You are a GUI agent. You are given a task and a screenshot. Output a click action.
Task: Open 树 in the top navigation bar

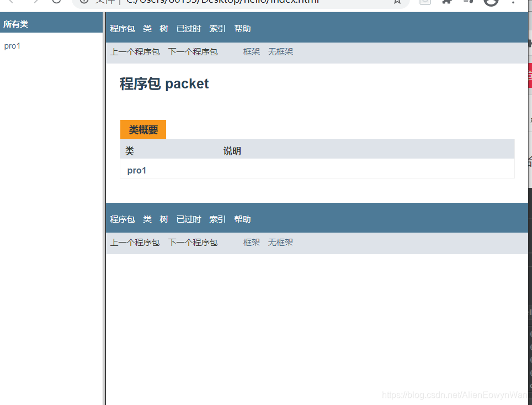click(164, 29)
